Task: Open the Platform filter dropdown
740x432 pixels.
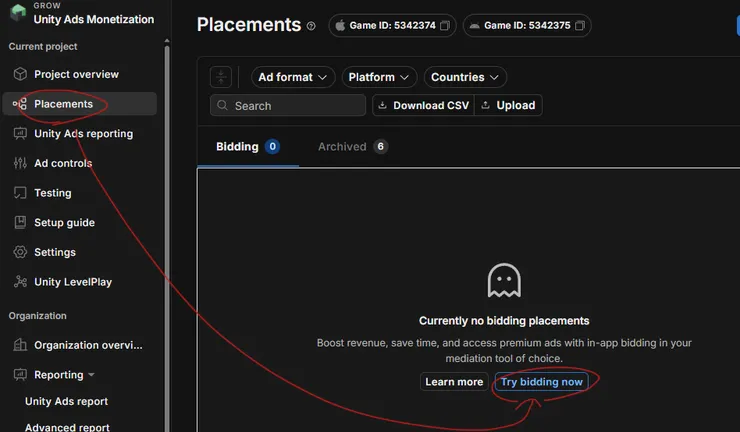Action: coord(379,77)
